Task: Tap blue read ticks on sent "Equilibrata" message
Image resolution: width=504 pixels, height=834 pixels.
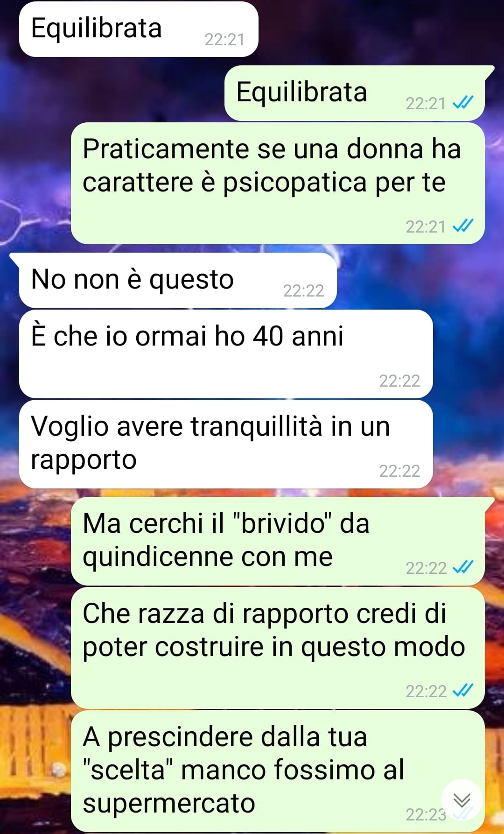Action: 463,102
